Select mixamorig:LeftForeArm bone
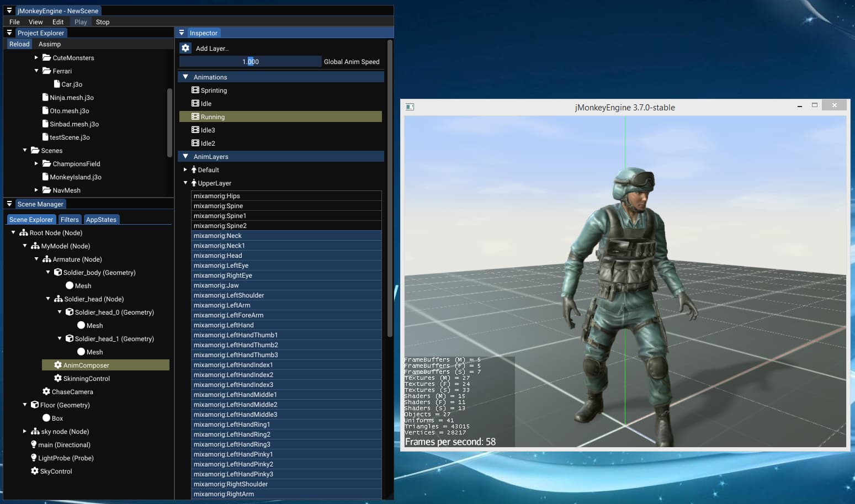The height and width of the screenshot is (504, 855). (286, 315)
